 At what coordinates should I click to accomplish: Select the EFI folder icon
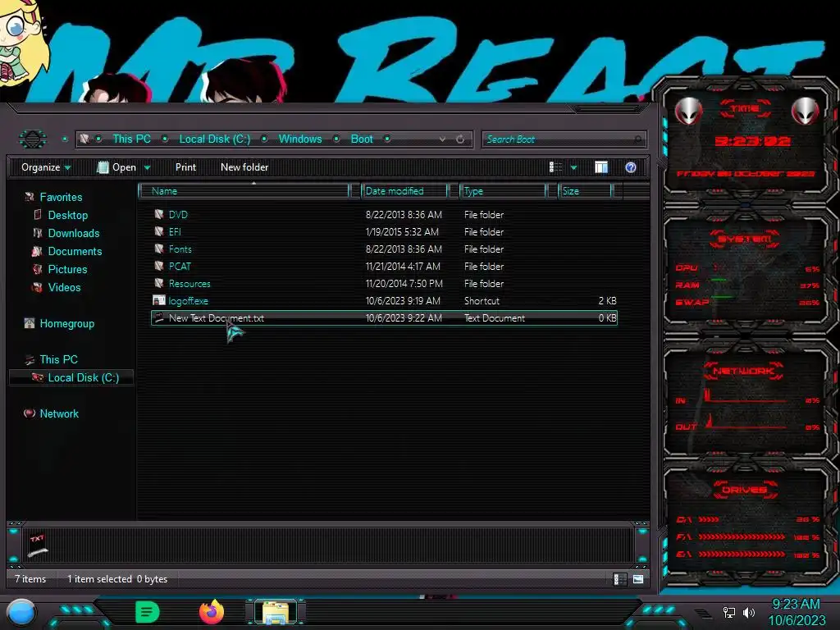click(158, 231)
